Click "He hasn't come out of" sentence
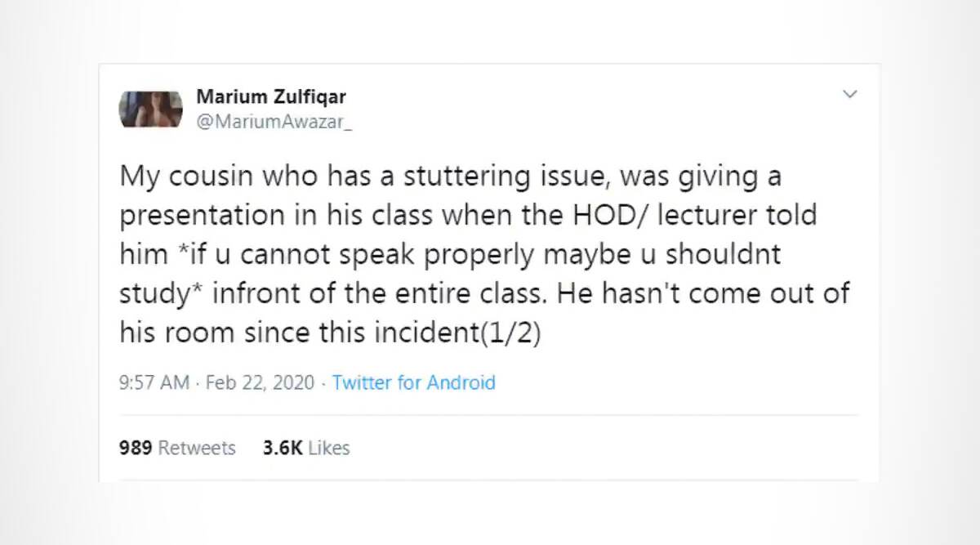Image resolution: width=980 pixels, height=545 pixels. pyautogui.click(x=703, y=294)
